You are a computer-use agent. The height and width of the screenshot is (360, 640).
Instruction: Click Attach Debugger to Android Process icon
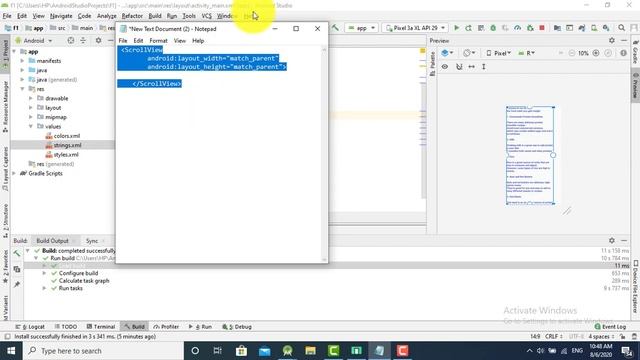tap(530, 28)
